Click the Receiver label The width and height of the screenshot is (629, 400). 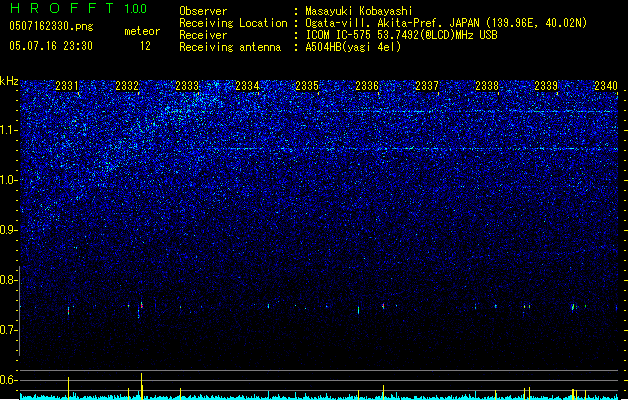203,35
